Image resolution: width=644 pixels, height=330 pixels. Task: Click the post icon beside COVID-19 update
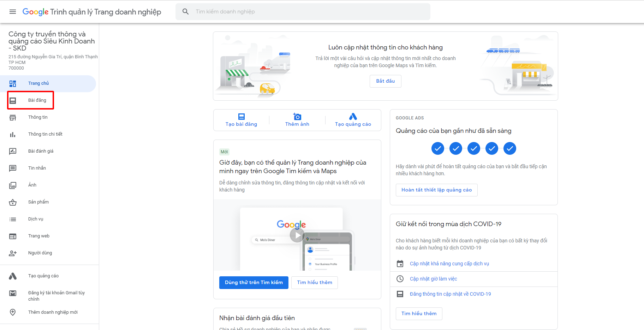tap(400, 294)
